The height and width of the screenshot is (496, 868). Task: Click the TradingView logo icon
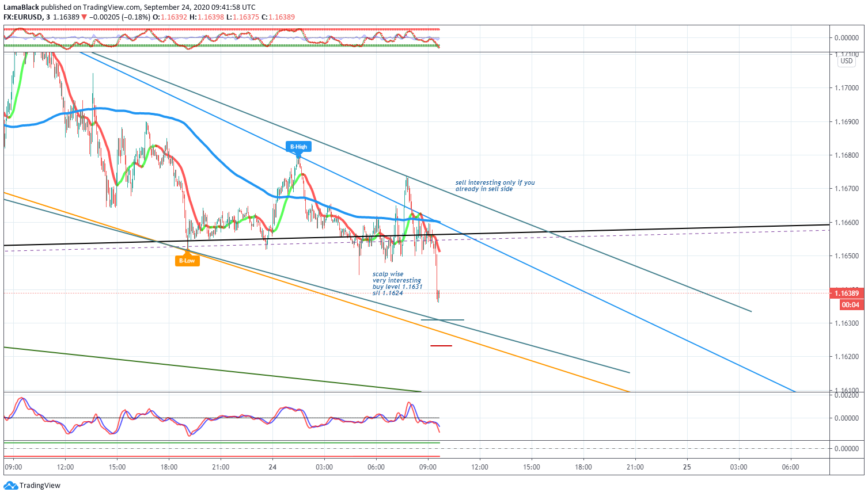coord(10,486)
